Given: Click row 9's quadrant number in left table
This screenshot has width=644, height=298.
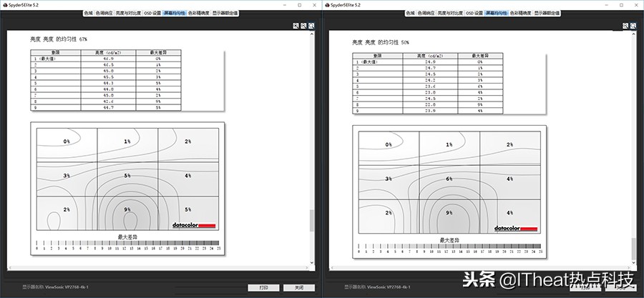Looking at the screenshot, I should [x=35, y=107].
